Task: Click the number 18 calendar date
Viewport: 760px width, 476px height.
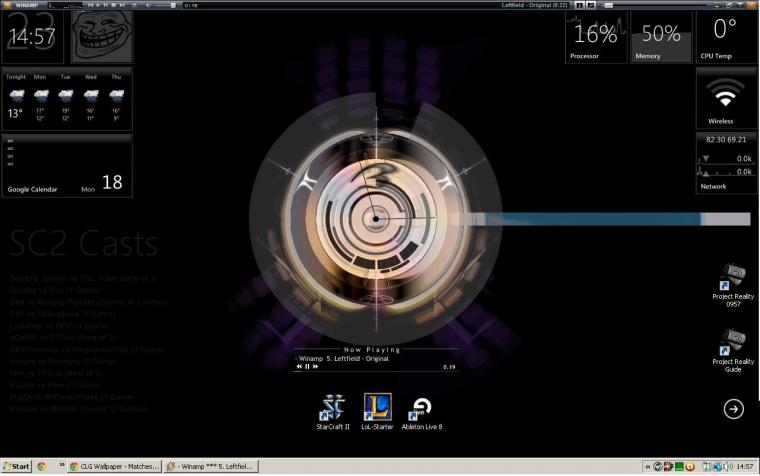Action: pos(112,182)
